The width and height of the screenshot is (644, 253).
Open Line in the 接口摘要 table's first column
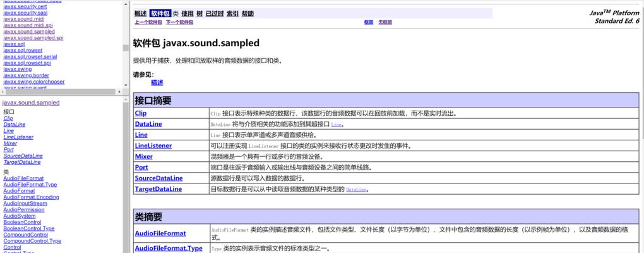point(141,135)
